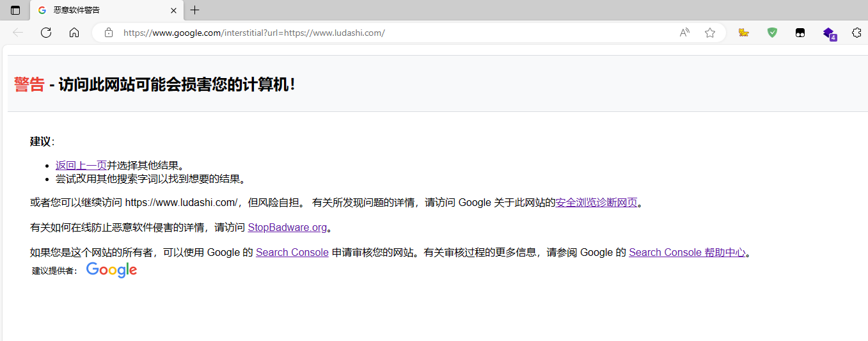Open a new tab with plus button

[x=195, y=10]
